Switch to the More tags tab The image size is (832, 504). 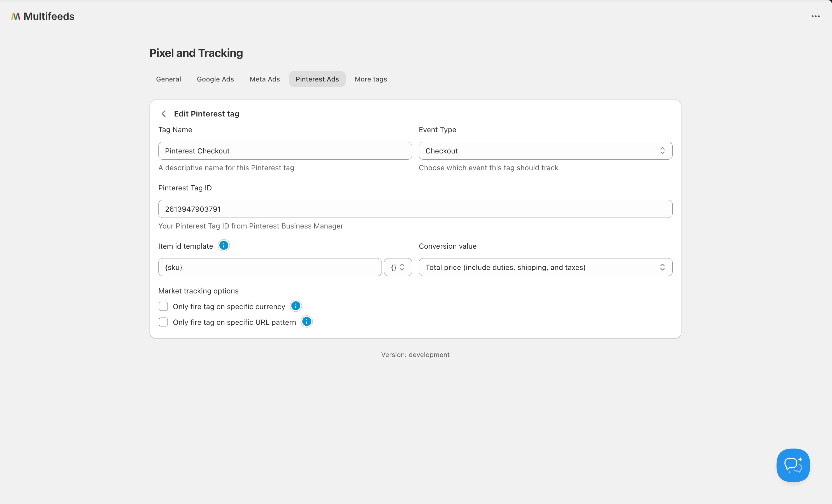[371, 79]
